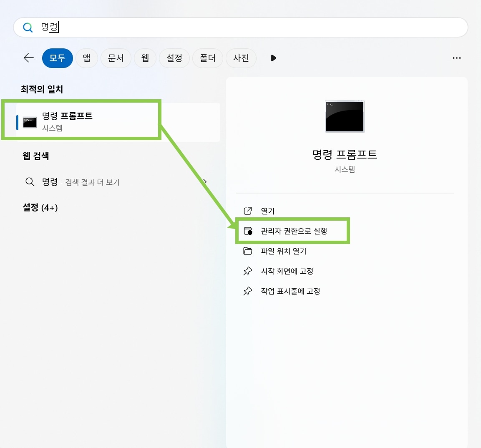This screenshot has width=481, height=448.
Task: Click the 웹 검색 section heading
Action: point(35,156)
